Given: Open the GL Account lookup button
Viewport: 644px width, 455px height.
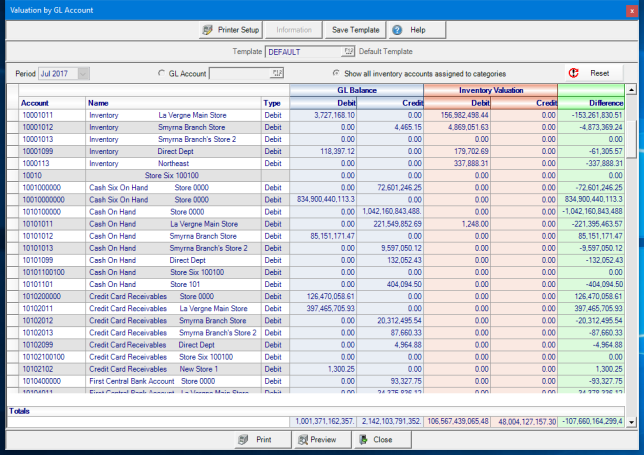Looking at the screenshot, I should [x=276, y=73].
